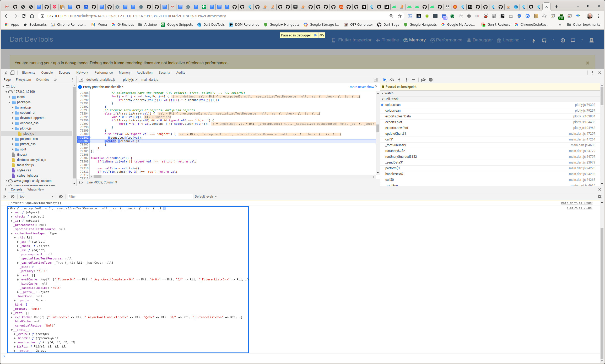605x364 pixels.
Task: Hide the debugger sidebar icon
Action: click(376, 80)
